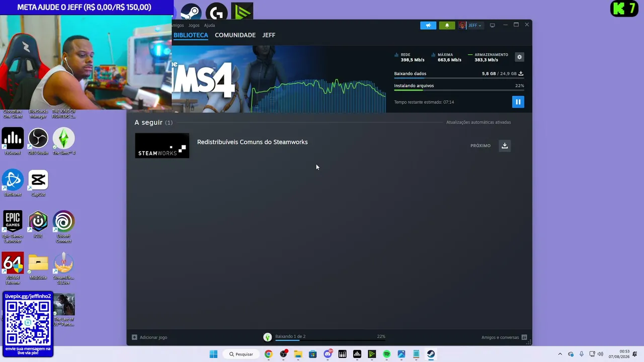Screen dimensions: 644x362
Task: Open Steam notifications bell
Action: click(x=447, y=26)
